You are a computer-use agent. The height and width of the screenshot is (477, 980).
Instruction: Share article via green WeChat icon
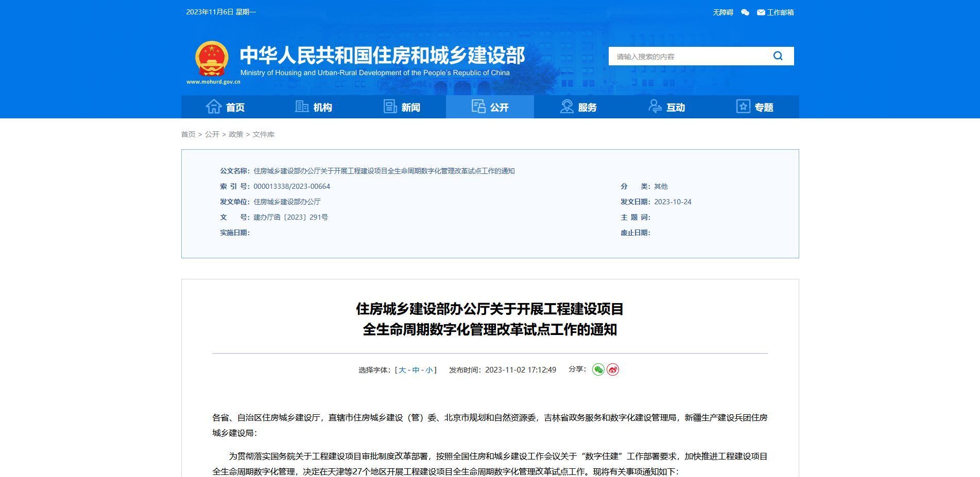(x=598, y=369)
